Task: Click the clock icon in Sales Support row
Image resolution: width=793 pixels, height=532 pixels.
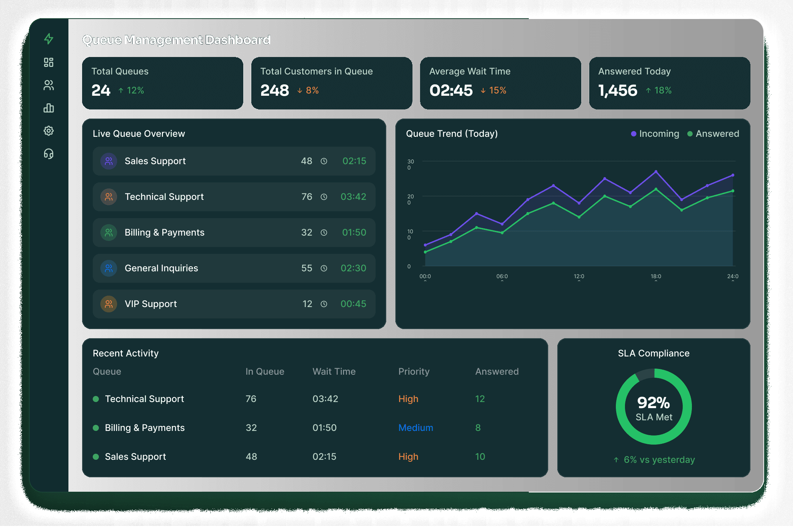Action: (324, 161)
